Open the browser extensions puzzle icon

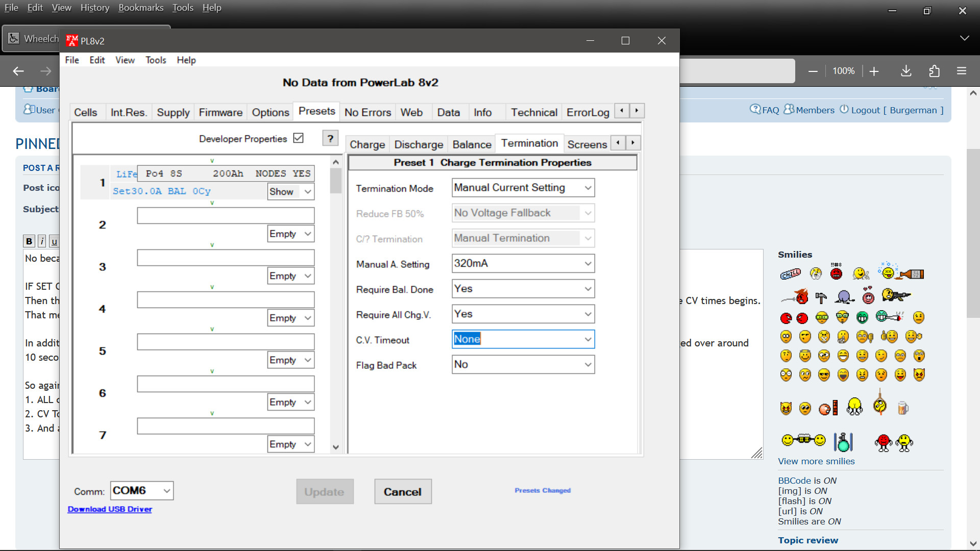pyautogui.click(x=934, y=71)
